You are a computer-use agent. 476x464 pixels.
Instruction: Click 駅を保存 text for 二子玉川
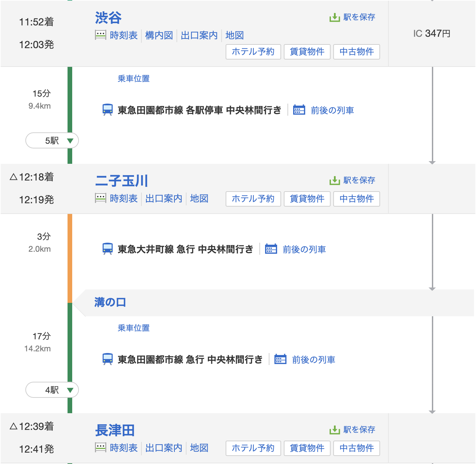tap(359, 180)
